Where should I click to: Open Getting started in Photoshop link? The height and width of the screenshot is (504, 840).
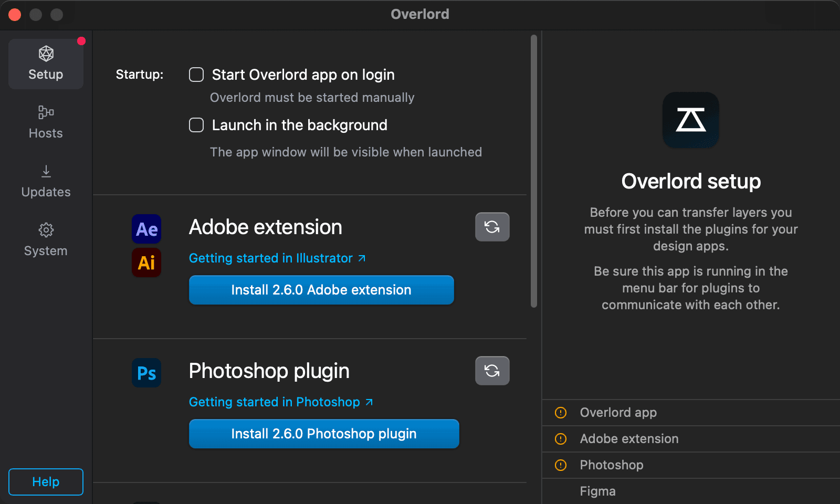(x=281, y=402)
